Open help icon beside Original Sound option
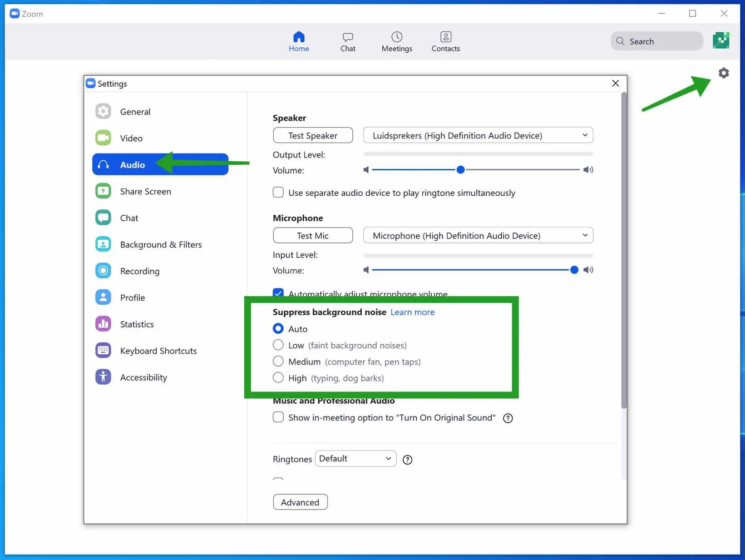 coord(508,418)
